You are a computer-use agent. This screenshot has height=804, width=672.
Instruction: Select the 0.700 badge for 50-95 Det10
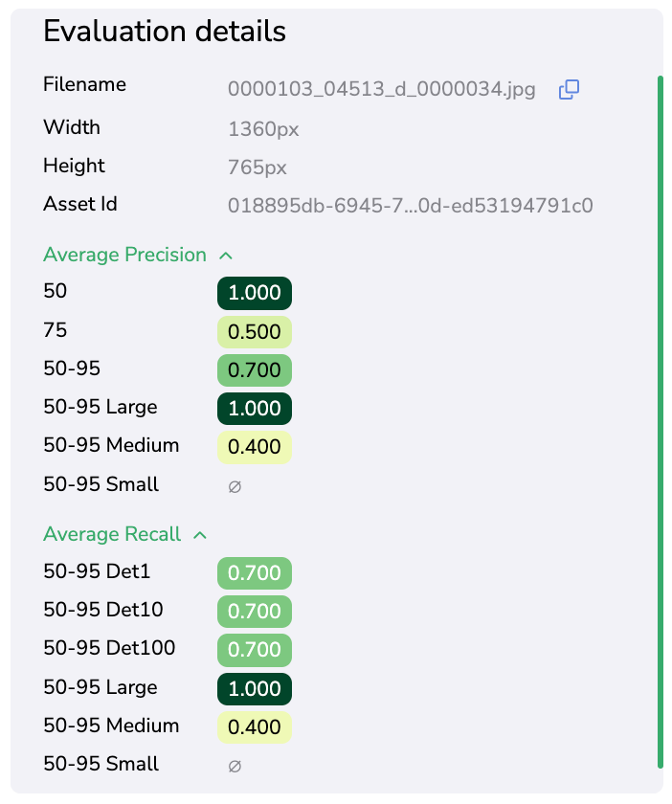coord(254,612)
